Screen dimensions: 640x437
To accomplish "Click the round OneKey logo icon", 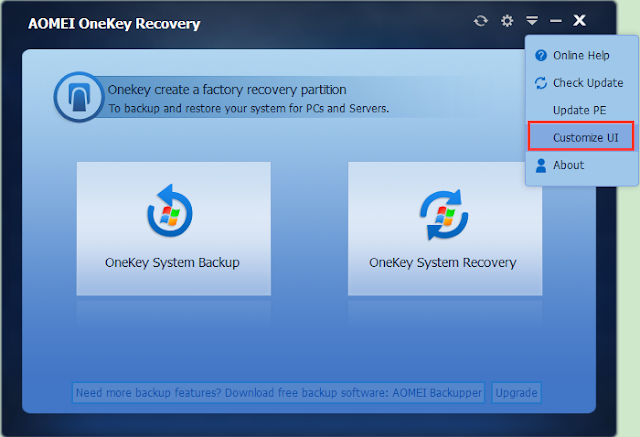I will [79, 97].
